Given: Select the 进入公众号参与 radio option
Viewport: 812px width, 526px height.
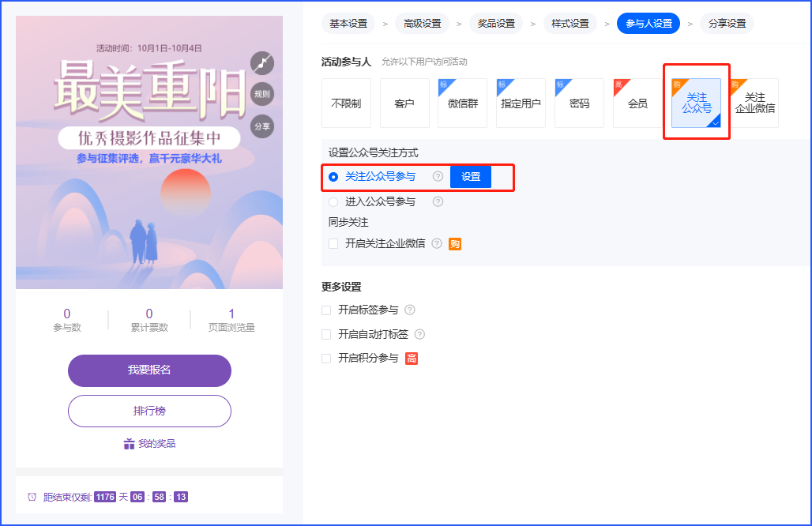Looking at the screenshot, I should [333, 202].
